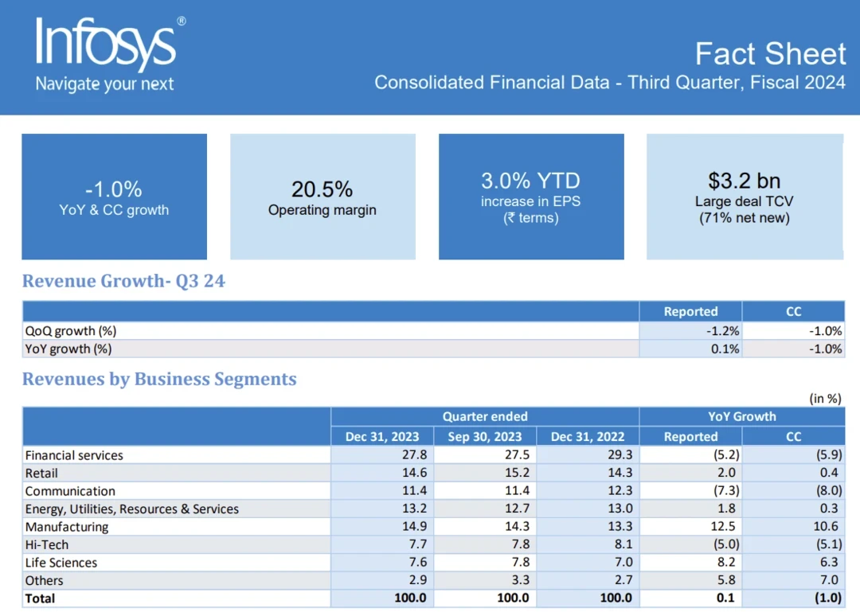The height and width of the screenshot is (616, 860).
Task: Click the "Revenues by Business Segments" heading
Action: [159, 379]
